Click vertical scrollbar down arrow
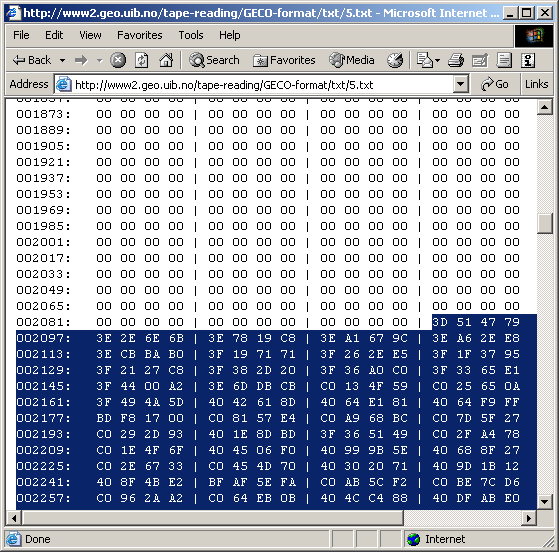This screenshot has height=552, width=559. [544, 502]
